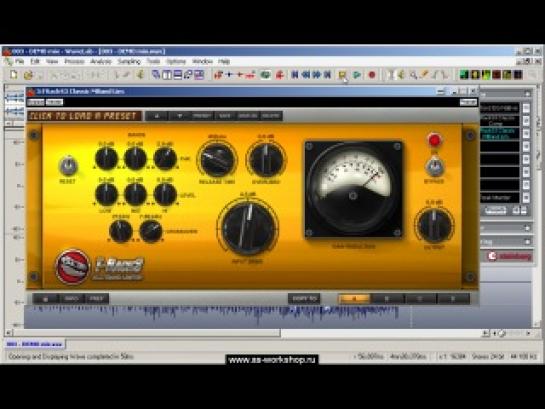Image resolution: width=545 pixels, height=409 pixels.
Task: Click the large INPUT DRIVE knob
Action: coord(247,228)
